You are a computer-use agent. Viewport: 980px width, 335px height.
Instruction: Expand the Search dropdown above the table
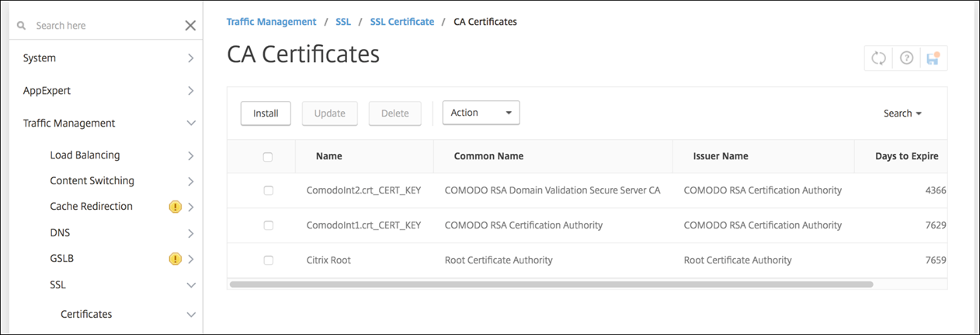tap(902, 113)
